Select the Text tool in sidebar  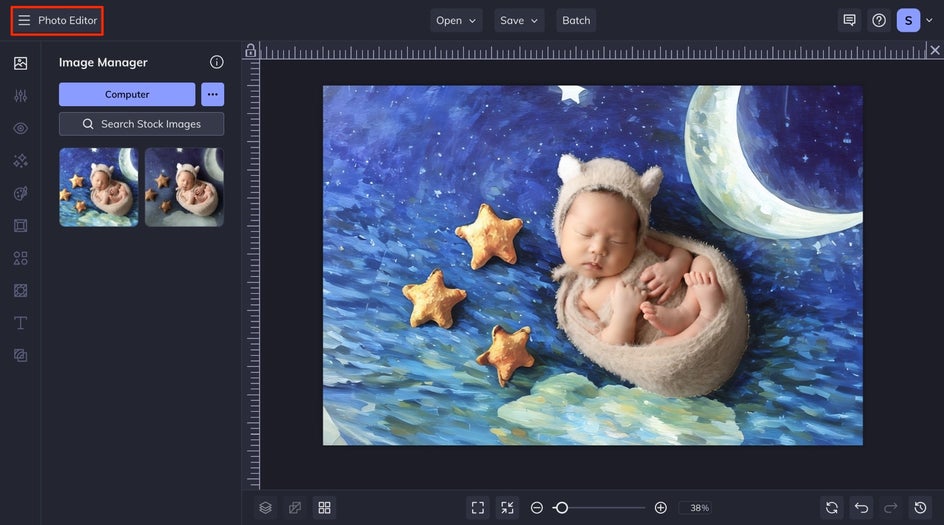pos(20,323)
